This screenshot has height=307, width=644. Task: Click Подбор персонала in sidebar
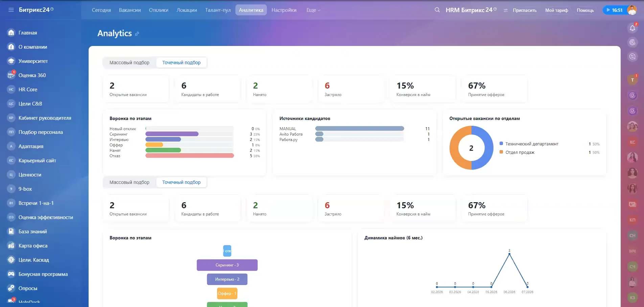click(41, 132)
